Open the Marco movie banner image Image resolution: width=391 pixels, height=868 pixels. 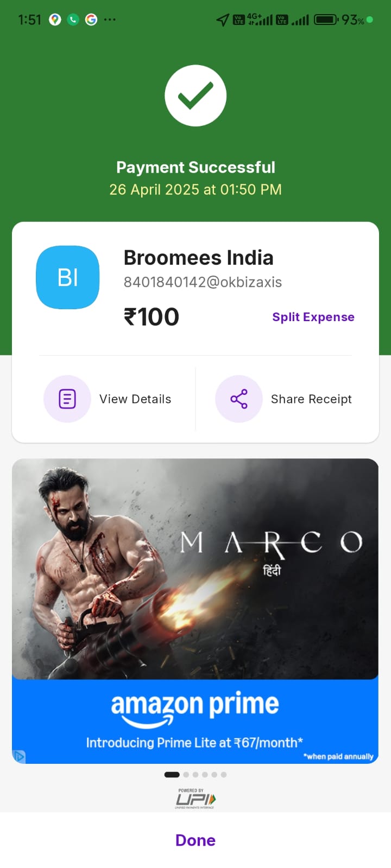(195, 569)
